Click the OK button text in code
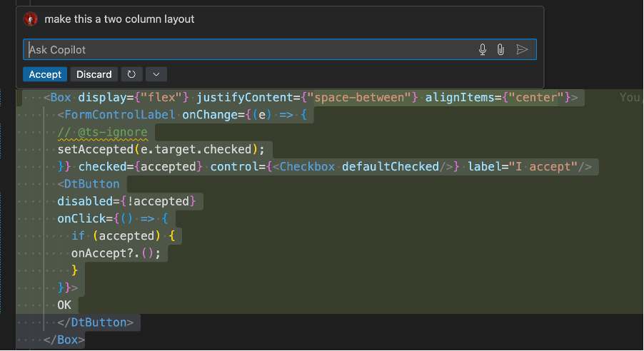This screenshot has height=351, width=644. (65, 305)
